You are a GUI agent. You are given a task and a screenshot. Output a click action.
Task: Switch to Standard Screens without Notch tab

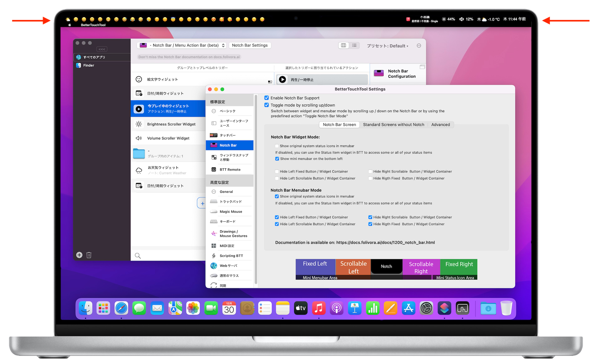(393, 125)
